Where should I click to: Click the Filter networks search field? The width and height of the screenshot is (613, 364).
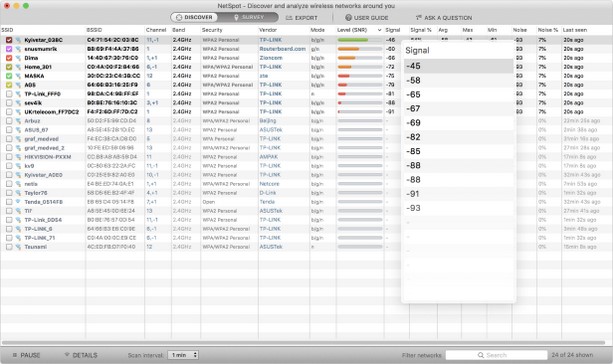point(496,355)
